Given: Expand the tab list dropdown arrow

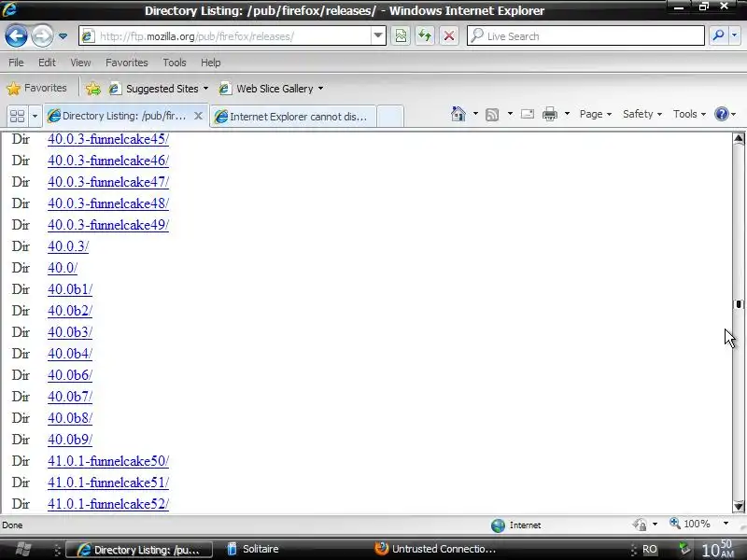Looking at the screenshot, I should (x=35, y=116).
